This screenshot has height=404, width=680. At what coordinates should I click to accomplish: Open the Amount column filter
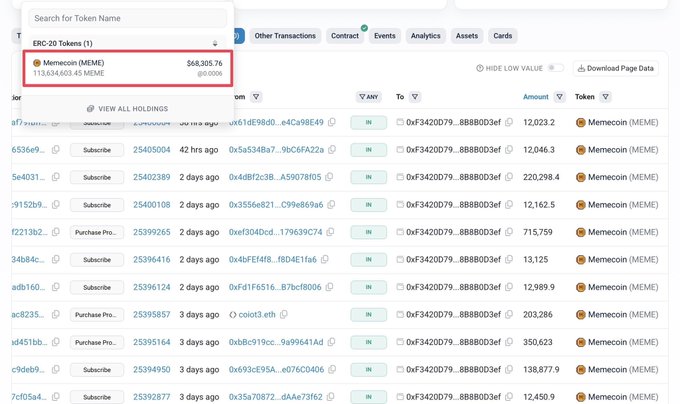tap(559, 97)
